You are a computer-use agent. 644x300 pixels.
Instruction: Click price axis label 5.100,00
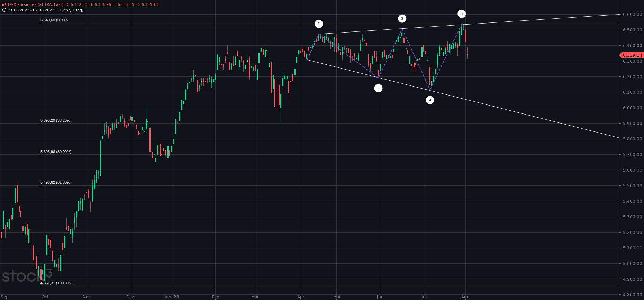(x=632, y=248)
